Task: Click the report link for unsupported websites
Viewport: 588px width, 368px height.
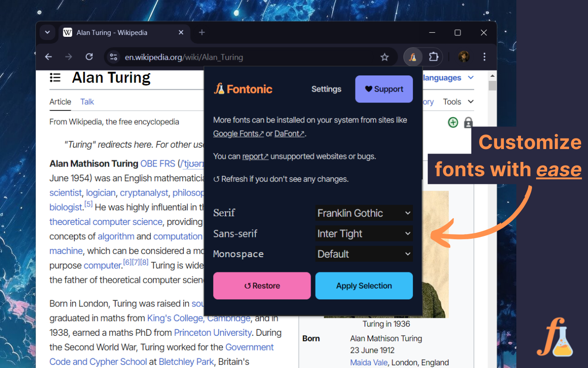Action: click(255, 156)
